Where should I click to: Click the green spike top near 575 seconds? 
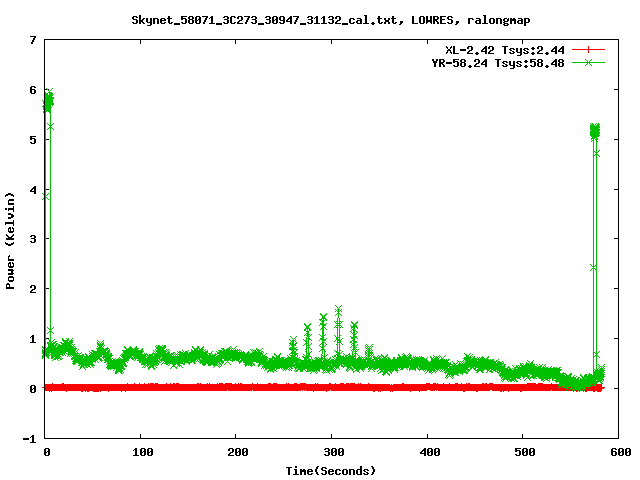[594, 129]
